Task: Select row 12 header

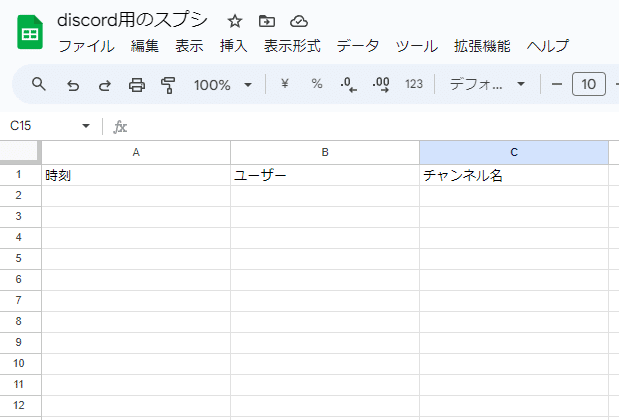Action: (x=20, y=405)
